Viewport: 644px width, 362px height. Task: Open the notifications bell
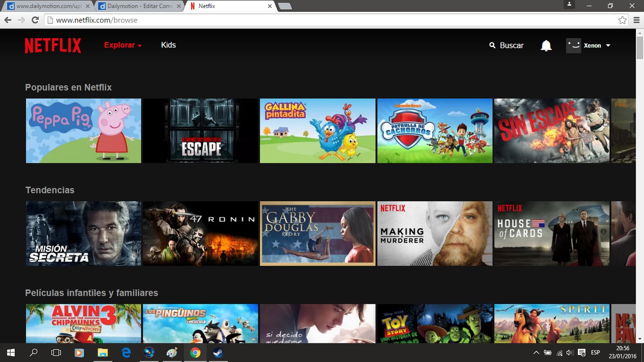pyautogui.click(x=546, y=45)
